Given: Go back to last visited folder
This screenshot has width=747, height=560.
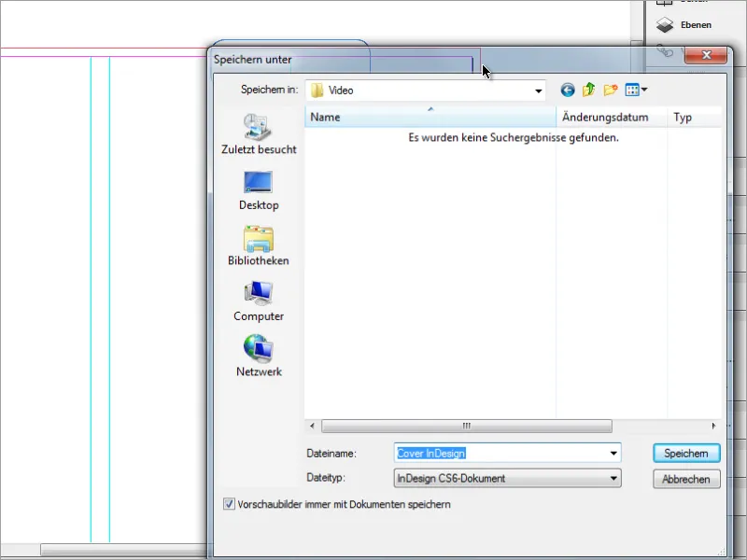Looking at the screenshot, I should (568, 90).
